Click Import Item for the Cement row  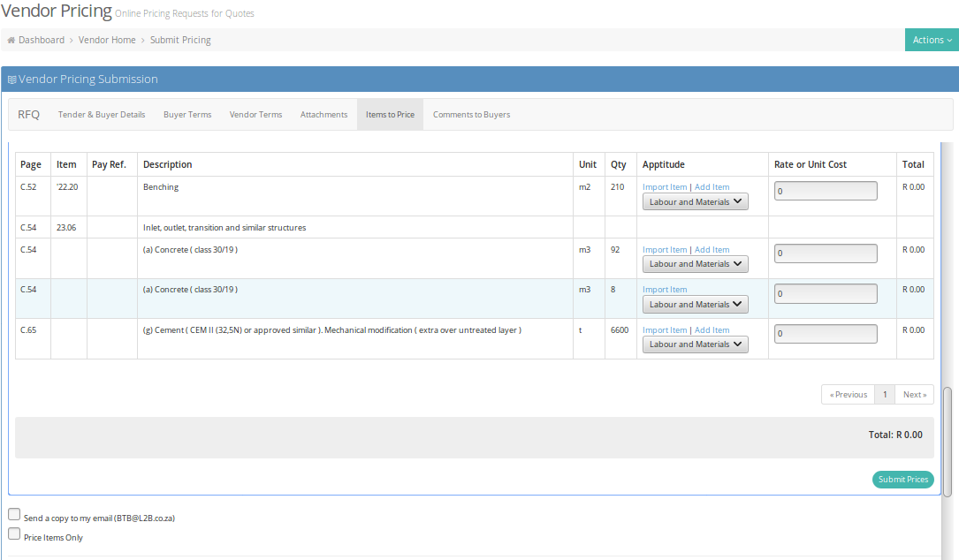[665, 329]
